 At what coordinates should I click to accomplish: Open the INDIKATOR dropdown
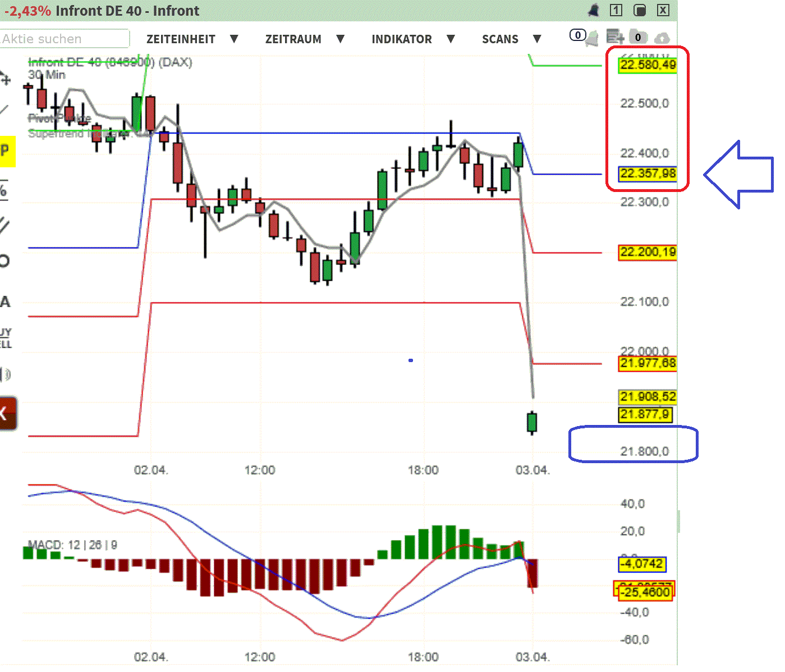pyautogui.click(x=402, y=39)
